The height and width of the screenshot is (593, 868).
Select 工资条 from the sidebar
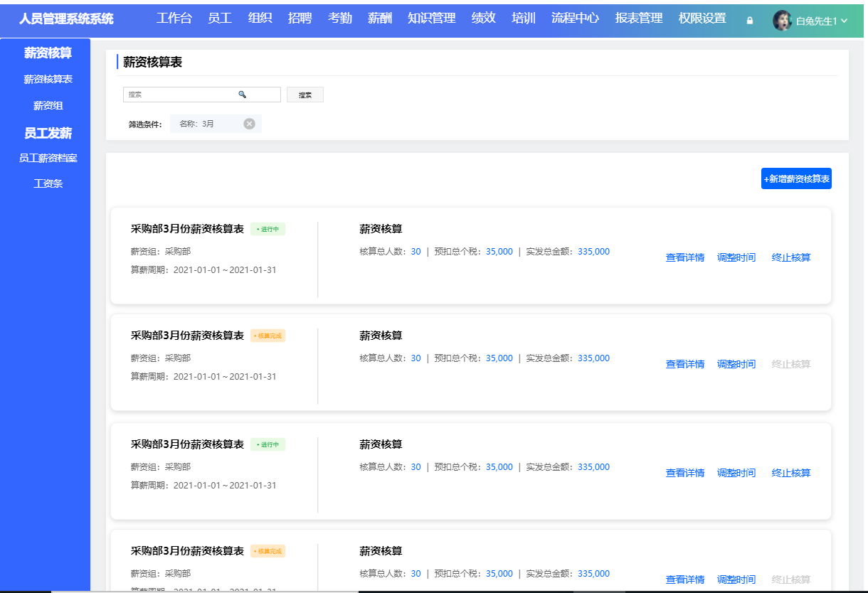45,183
